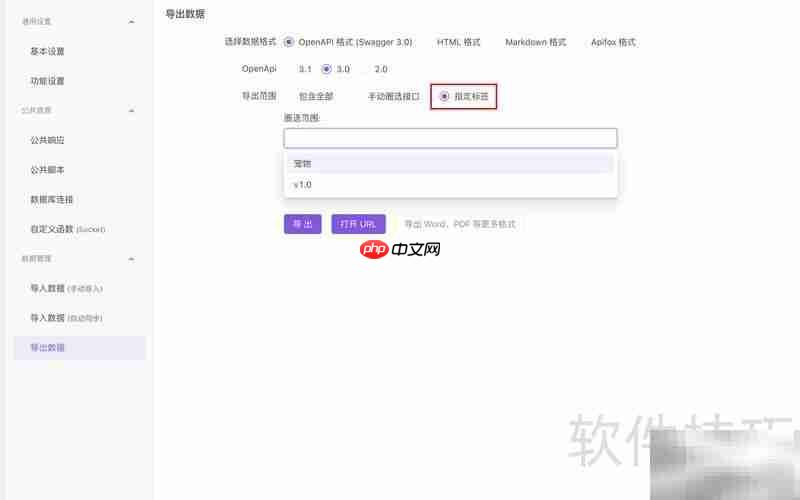
Task: Set export range to 手动圈选接口
Action: (x=393, y=96)
